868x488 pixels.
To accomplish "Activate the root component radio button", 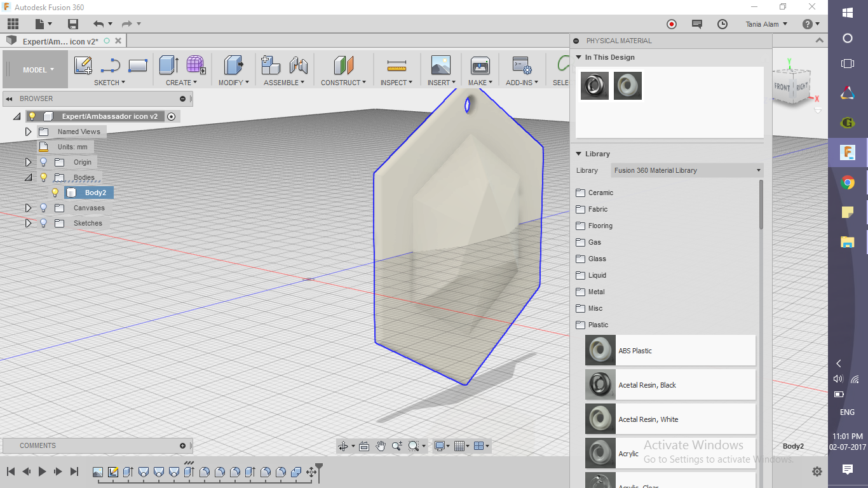I will [x=171, y=116].
